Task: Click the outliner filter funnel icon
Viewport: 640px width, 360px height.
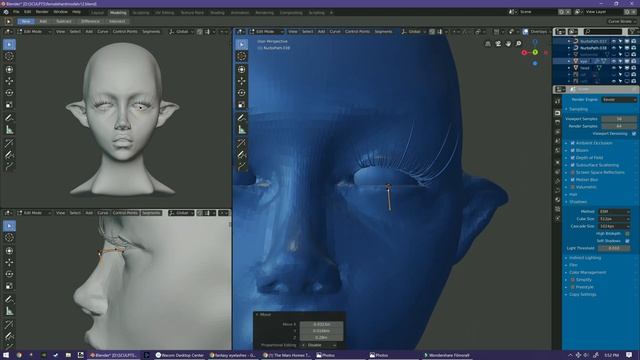Action: [633, 31]
